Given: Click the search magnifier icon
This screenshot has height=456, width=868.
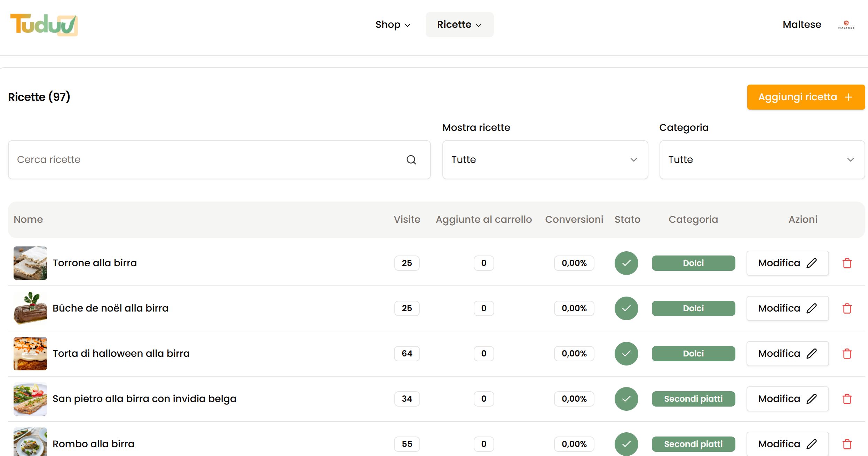Looking at the screenshot, I should tap(411, 160).
